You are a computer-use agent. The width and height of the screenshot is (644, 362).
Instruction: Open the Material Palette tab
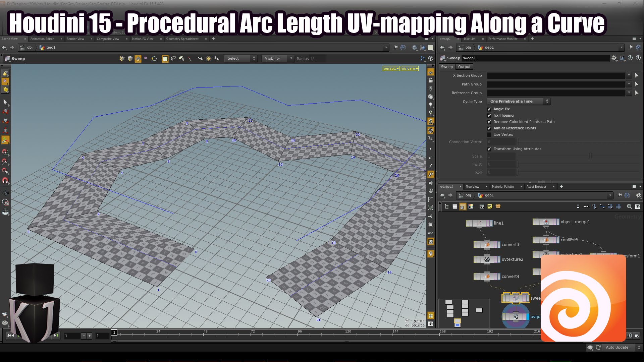(503, 187)
